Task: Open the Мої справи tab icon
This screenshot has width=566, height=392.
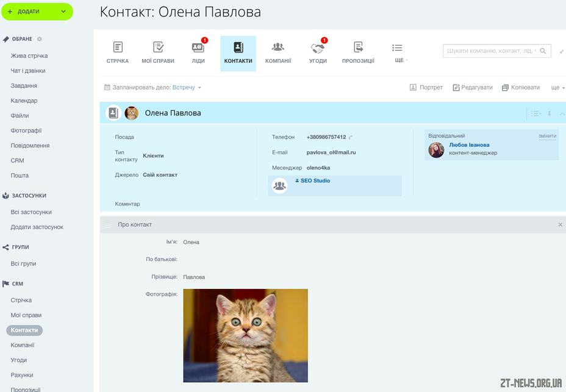Action: click(158, 48)
